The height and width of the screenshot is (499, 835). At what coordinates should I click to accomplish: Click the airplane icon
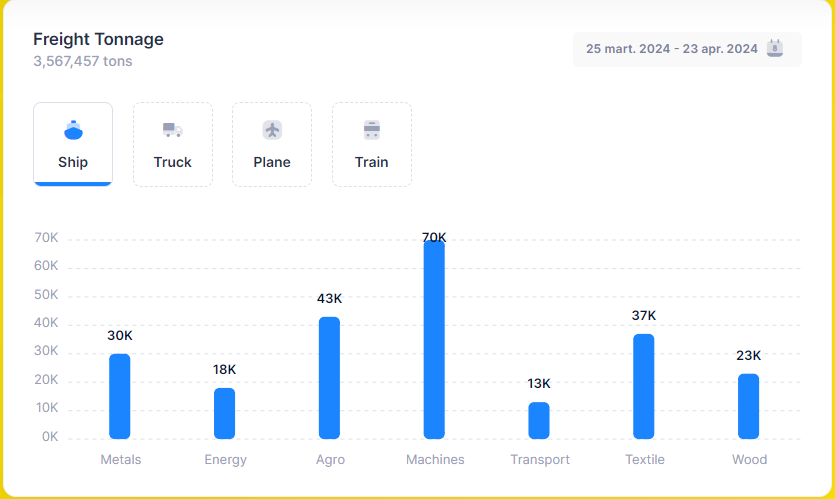(x=272, y=130)
